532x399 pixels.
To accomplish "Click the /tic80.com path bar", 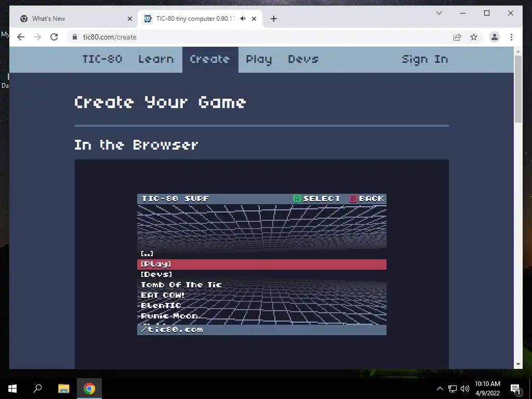I will click(x=262, y=330).
